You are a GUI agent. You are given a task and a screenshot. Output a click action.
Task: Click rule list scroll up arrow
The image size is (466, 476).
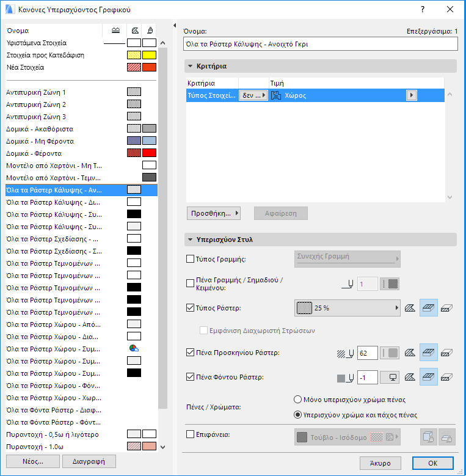click(x=162, y=43)
